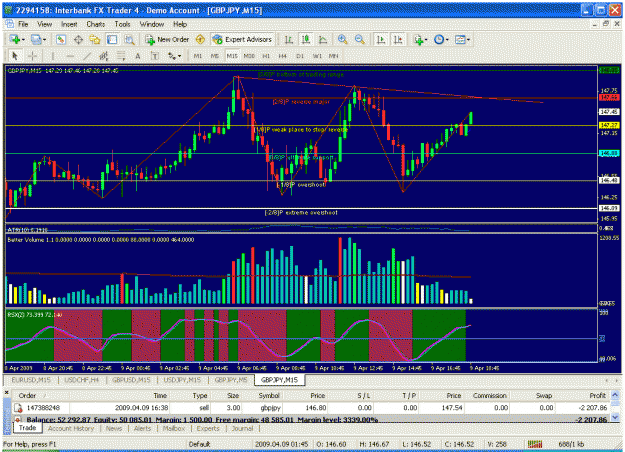Image resolution: width=625 pixels, height=452 pixels.
Task: Select the trendline drawing tool
Action: [x=87, y=56]
